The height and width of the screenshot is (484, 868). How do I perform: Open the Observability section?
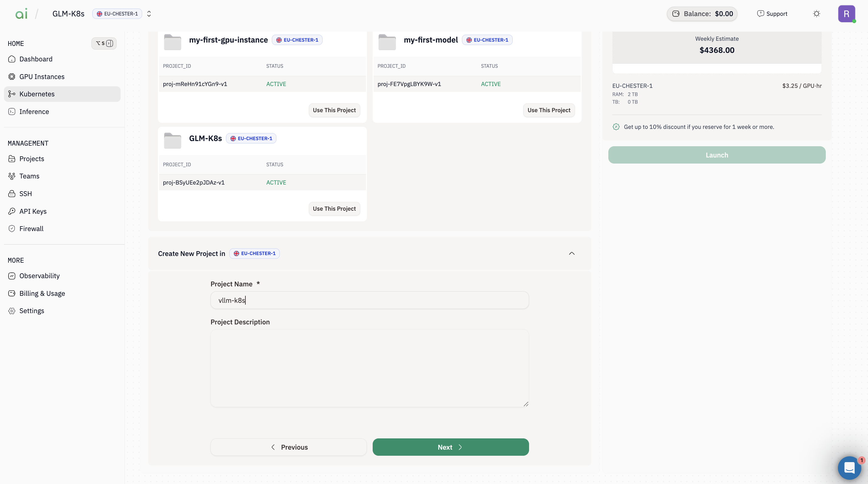(39, 276)
